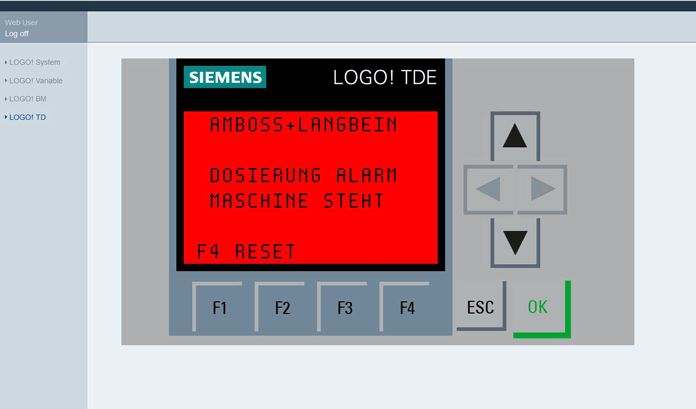Viewport: 696px width, 409px height.
Task: Click the LOGO! TDE title label
Action: (385, 78)
